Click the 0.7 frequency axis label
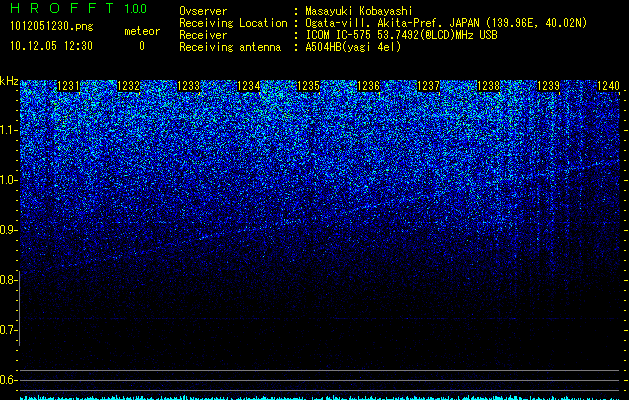The height and width of the screenshot is (400, 629). tap(9, 330)
